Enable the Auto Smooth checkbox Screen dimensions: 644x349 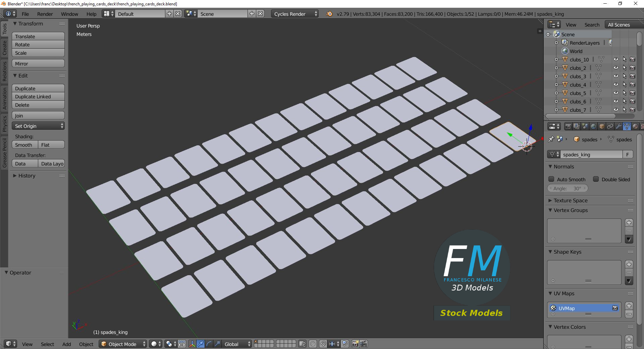(551, 179)
